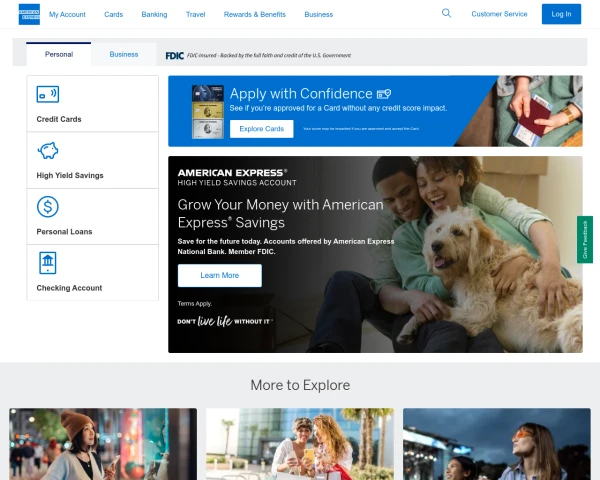Open the Travel menu
Screen dimensions: 600x480
pos(196,14)
